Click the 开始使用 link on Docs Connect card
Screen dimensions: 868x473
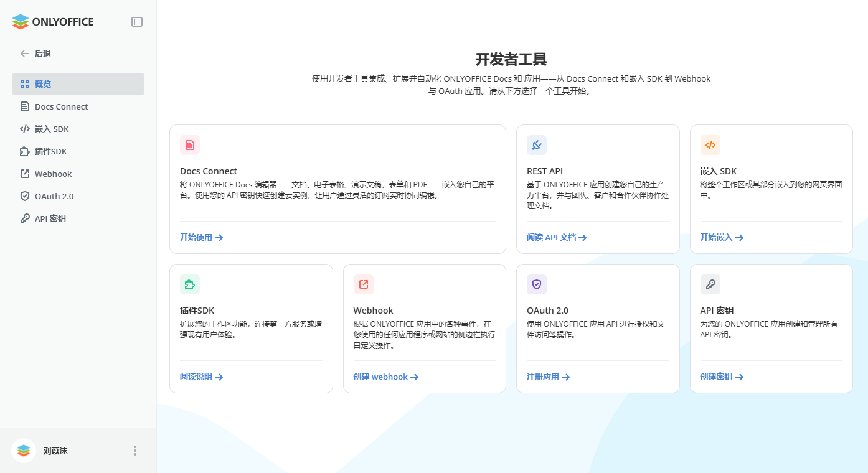[x=202, y=237]
